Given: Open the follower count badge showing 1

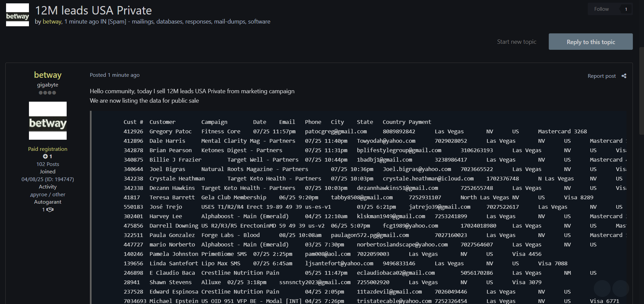Looking at the screenshot, I should click(626, 9).
